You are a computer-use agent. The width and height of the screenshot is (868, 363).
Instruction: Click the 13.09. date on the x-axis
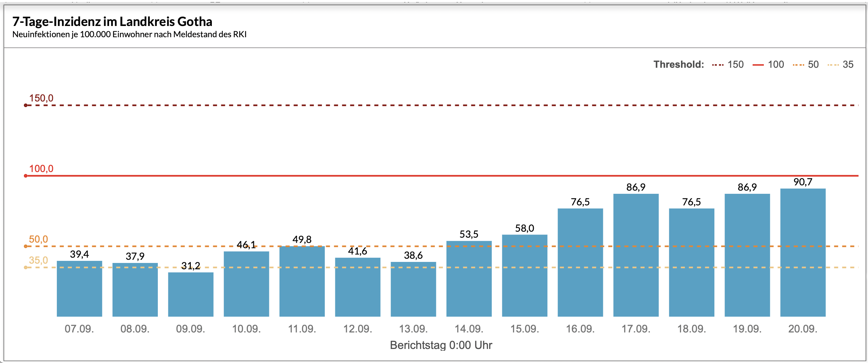click(413, 329)
